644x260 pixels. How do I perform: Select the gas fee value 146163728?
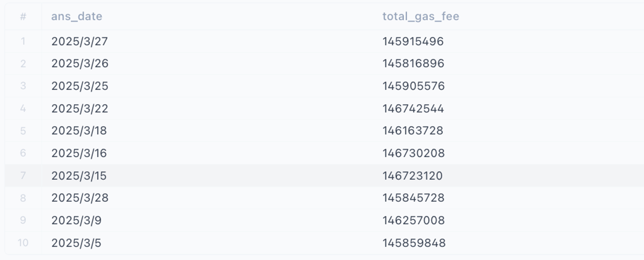413,131
